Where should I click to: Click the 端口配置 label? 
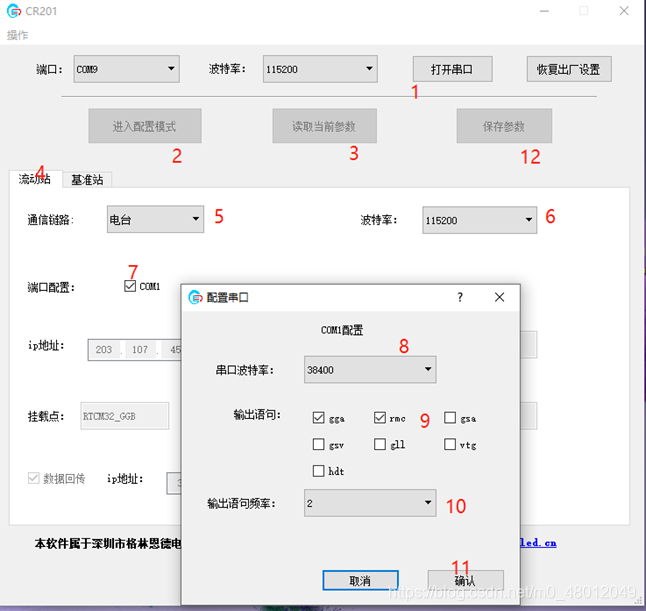coord(51,287)
